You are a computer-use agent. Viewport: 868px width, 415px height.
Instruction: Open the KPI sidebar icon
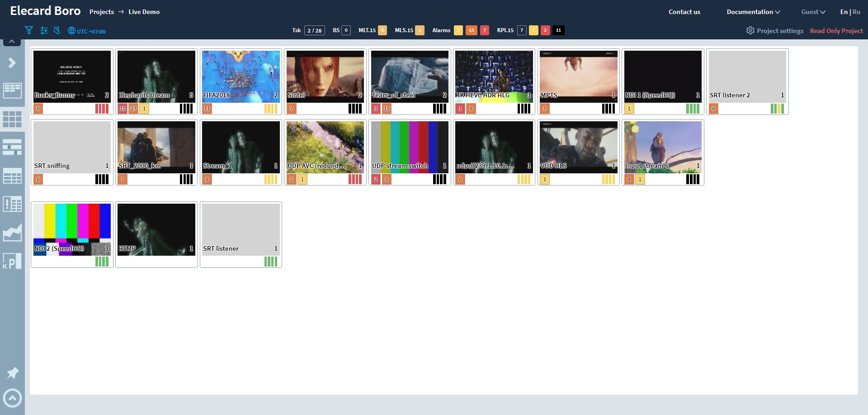pos(12,261)
